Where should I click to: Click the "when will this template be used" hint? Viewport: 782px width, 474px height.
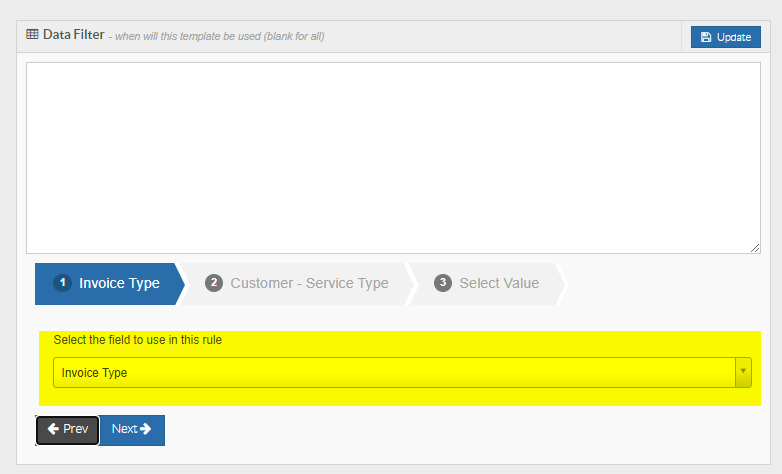click(219, 36)
